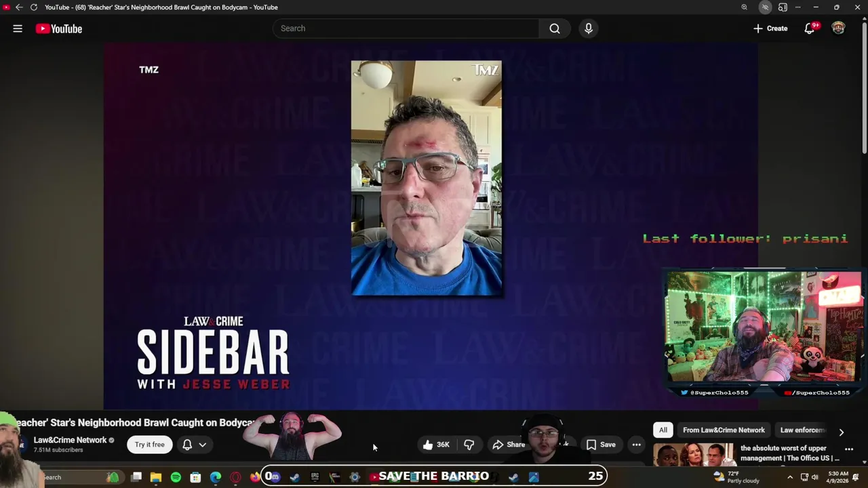Open the video's three-dot more actions
868x488 pixels.
(636, 445)
